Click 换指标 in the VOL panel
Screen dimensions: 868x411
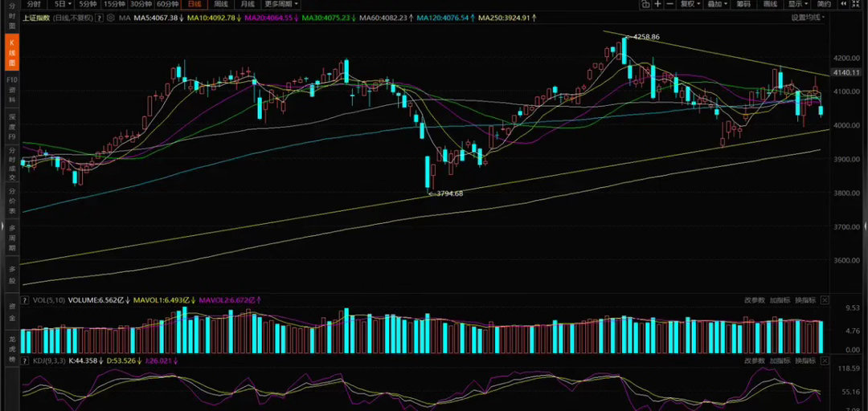coord(805,300)
